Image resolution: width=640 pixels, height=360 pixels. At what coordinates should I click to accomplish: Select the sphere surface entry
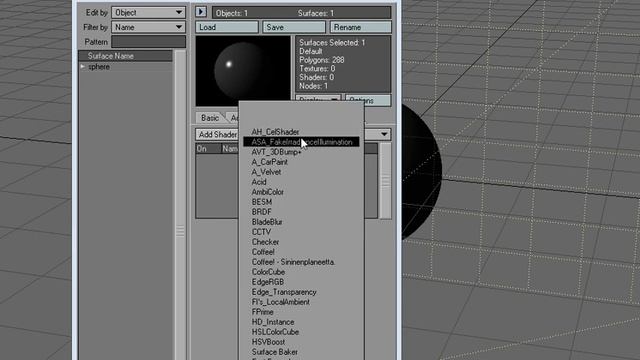point(99,67)
